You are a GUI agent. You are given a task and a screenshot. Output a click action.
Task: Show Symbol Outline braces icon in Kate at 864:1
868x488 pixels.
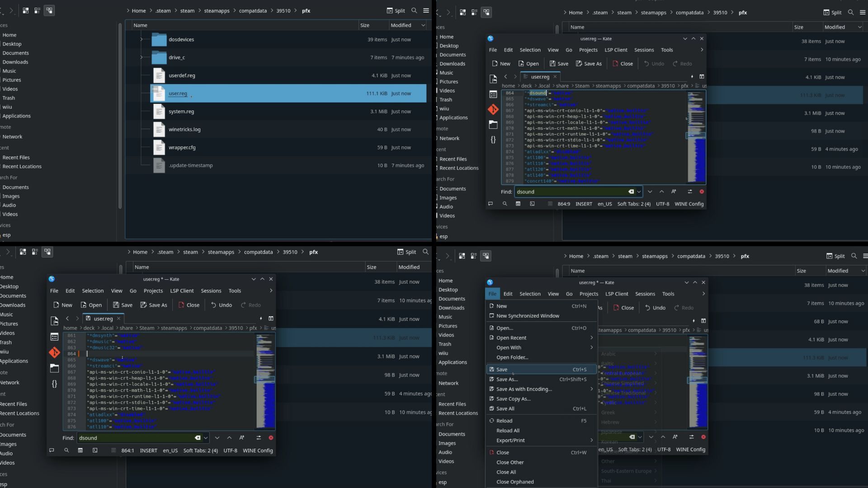coord(54,384)
